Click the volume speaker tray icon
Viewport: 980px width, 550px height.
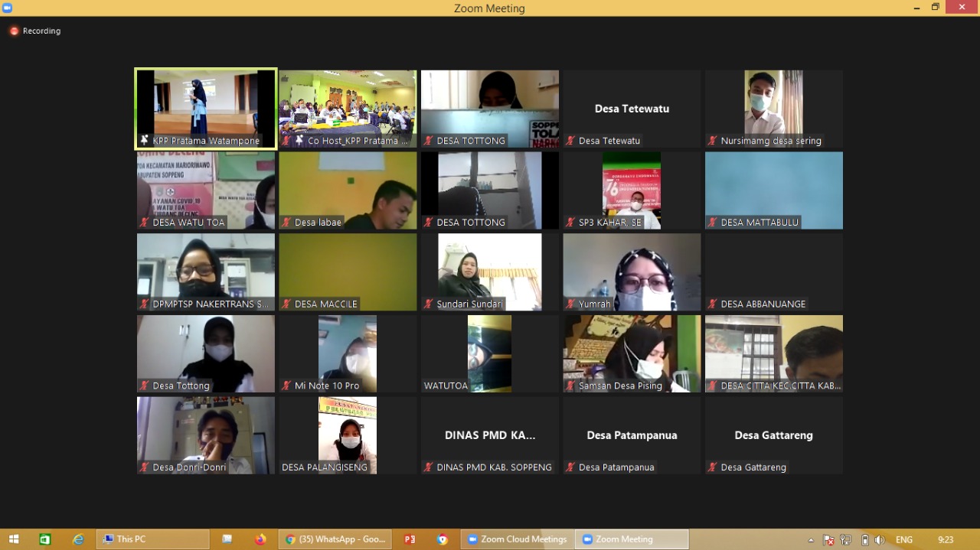[x=880, y=540]
